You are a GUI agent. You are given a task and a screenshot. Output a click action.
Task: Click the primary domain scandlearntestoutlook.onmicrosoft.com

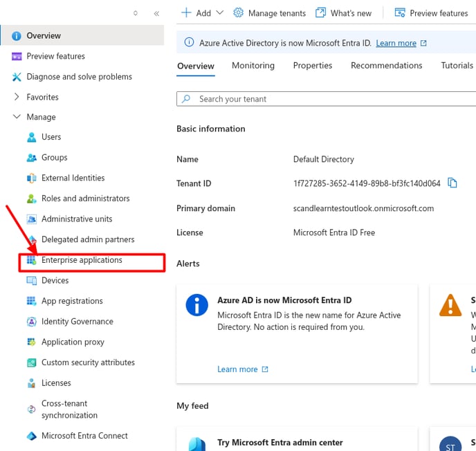pyautogui.click(x=363, y=208)
